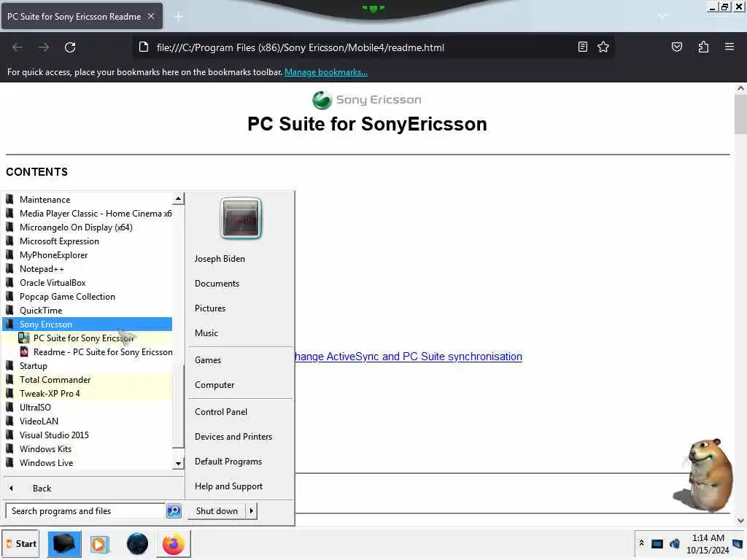The height and width of the screenshot is (560, 747).
Task: Go back to the previous browser page
Action: pyautogui.click(x=18, y=47)
